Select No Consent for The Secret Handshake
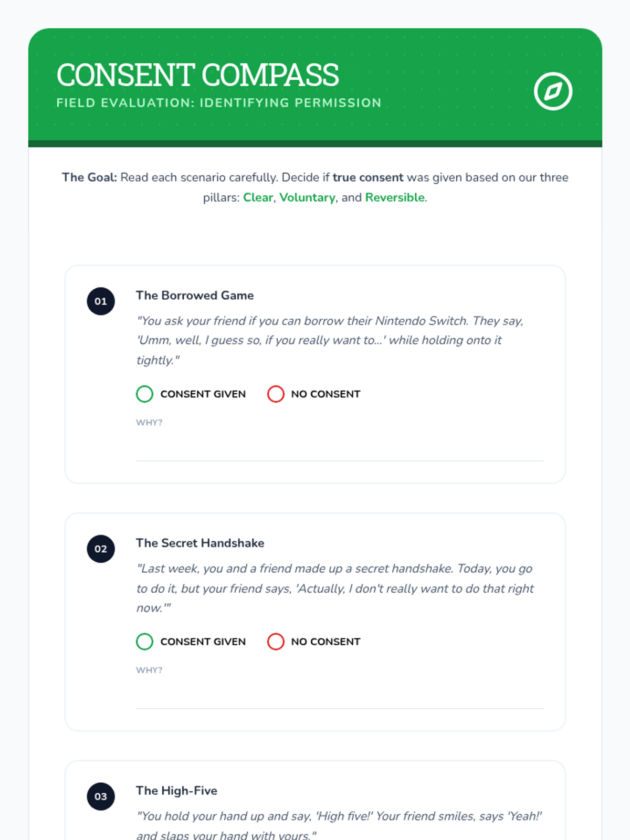 point(276,642)
